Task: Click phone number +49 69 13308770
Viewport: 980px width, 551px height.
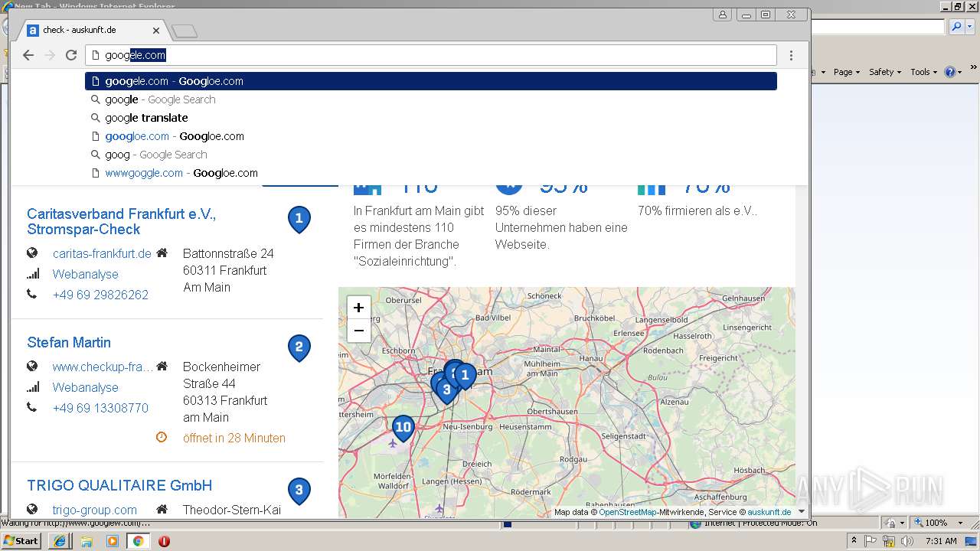Action: point(100,408)
